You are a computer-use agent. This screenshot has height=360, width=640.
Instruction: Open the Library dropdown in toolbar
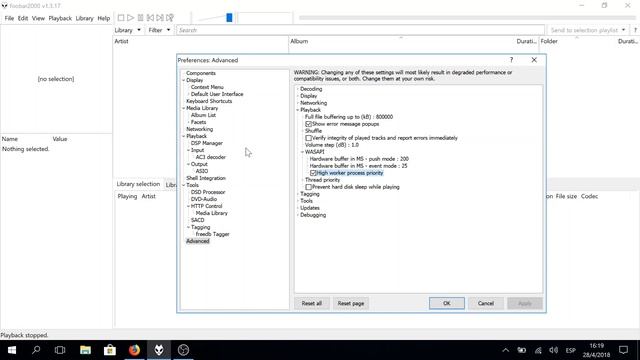[127, 30]
